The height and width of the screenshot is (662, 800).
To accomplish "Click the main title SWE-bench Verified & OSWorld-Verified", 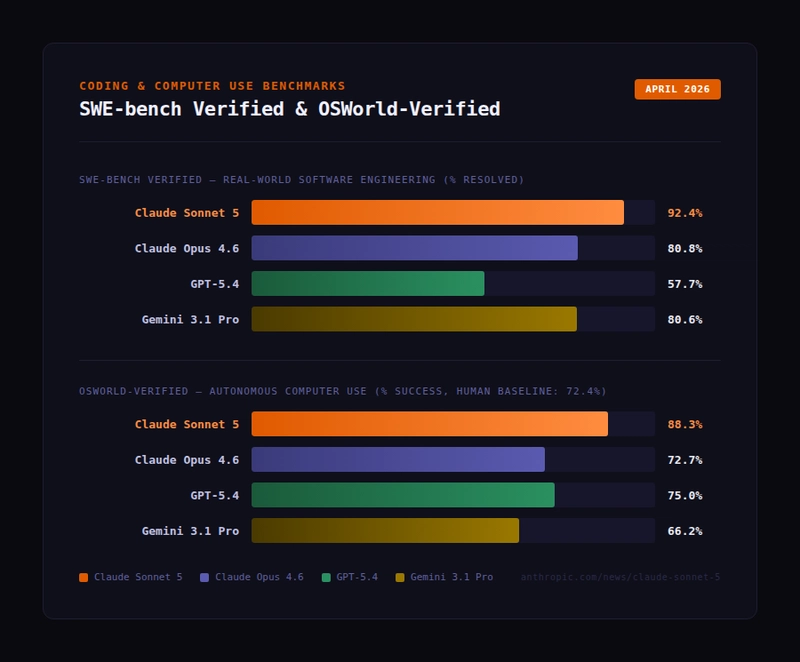I will point(290,109).
